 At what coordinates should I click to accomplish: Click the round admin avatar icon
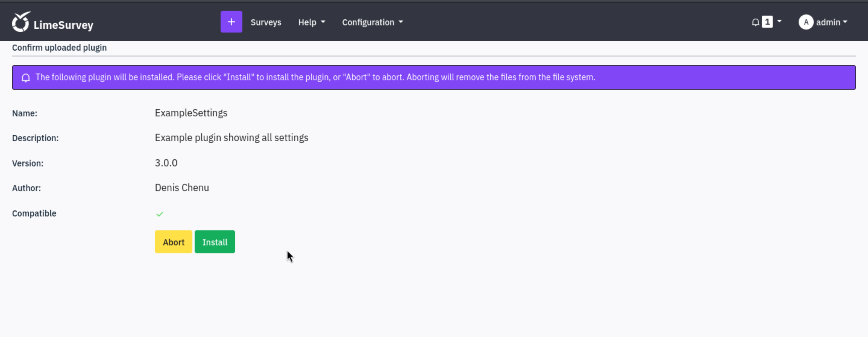click(806, 22)
